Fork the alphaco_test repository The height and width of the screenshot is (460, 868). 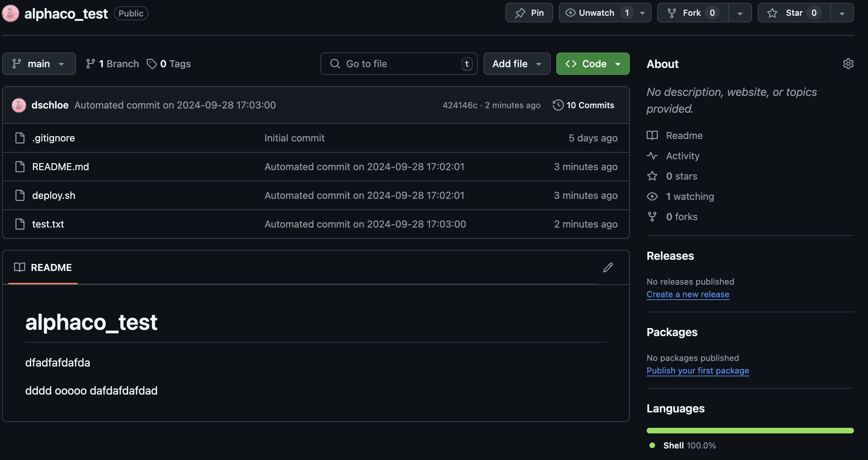point(693,13)
